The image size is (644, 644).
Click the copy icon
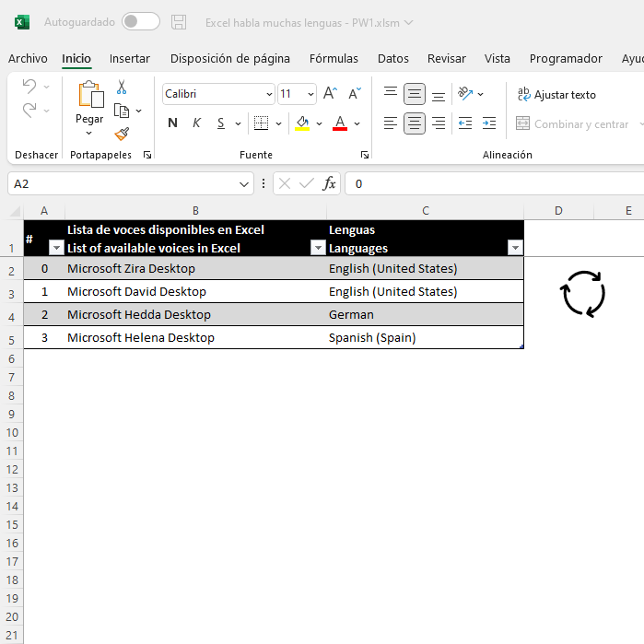pos(122,111)
